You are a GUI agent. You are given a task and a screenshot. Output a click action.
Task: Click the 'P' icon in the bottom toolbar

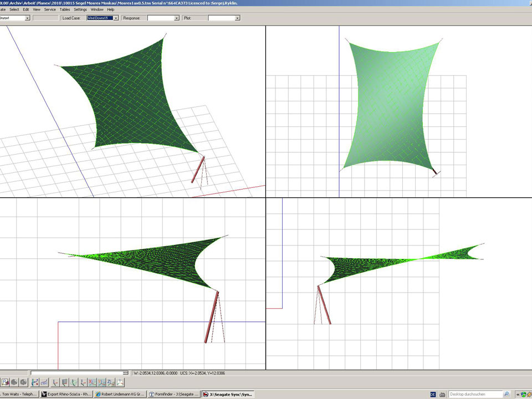point(4,382)
